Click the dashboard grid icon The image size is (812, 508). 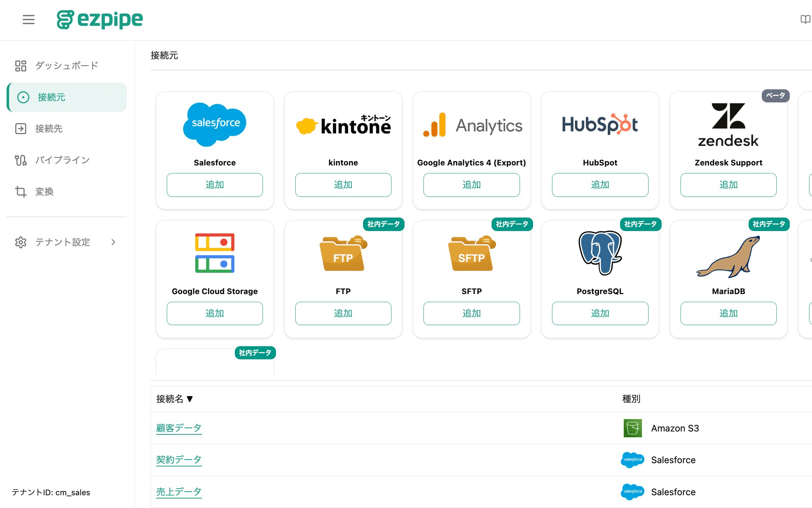tap(21, 66)
